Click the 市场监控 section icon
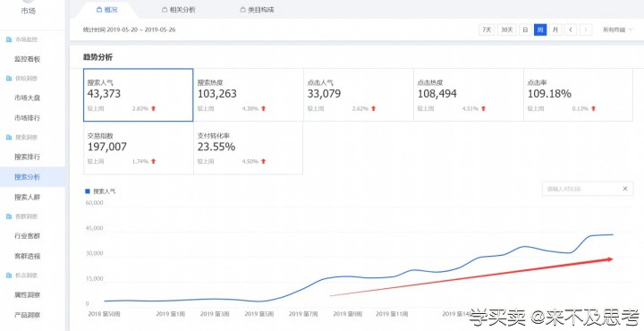The width and height of the screenshot is (644, 331). coord(9,40)
